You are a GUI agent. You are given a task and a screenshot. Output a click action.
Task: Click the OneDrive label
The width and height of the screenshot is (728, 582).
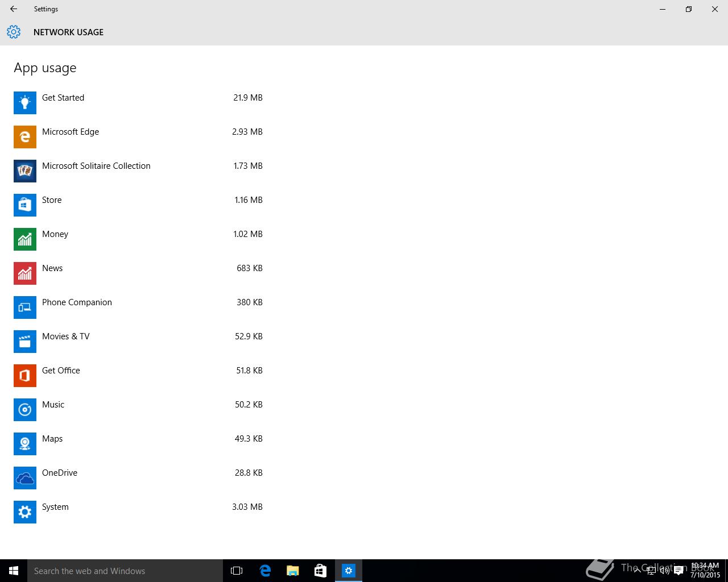click(x=60, y=473)
